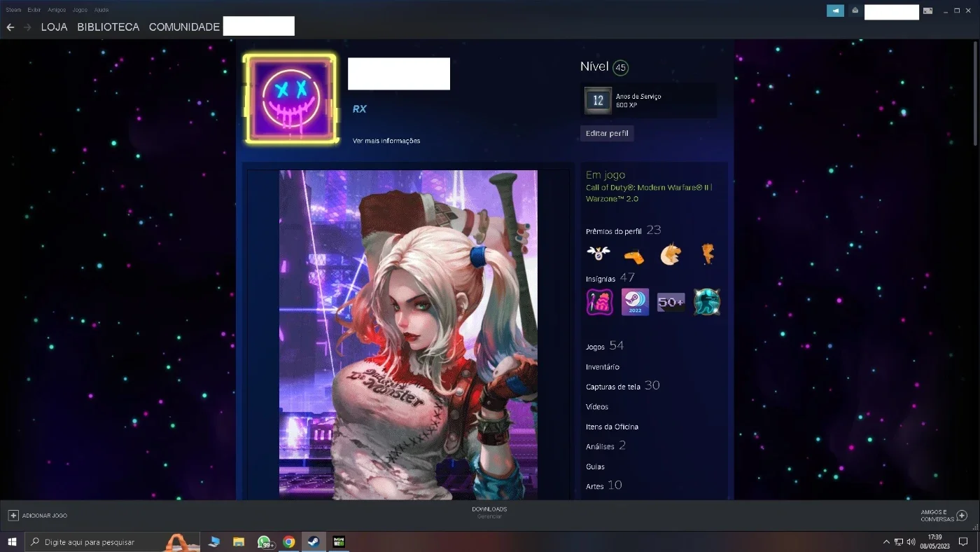The image size is (980, 552).
Task: Show hidden system tray icons
Action: coord(887,541)
